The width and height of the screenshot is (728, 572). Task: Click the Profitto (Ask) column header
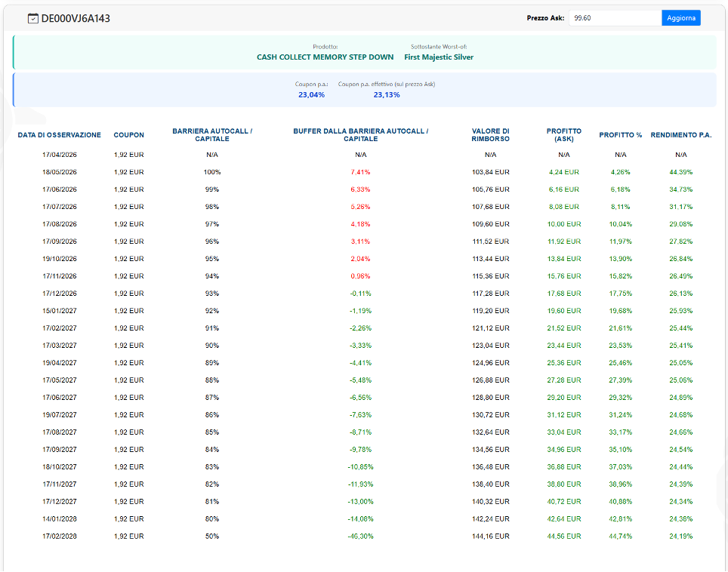564,135
